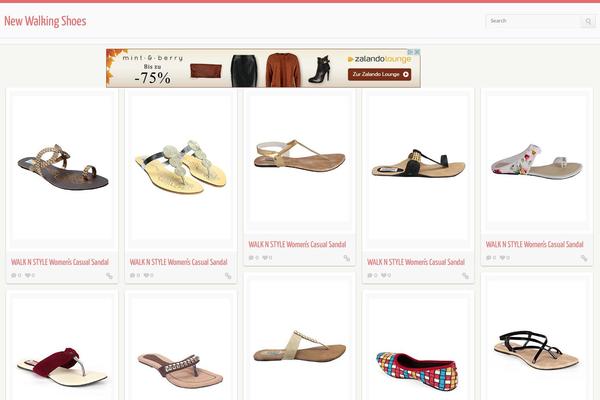
Task: Open comments under the floral print sandal
Action: coord(491,258)
